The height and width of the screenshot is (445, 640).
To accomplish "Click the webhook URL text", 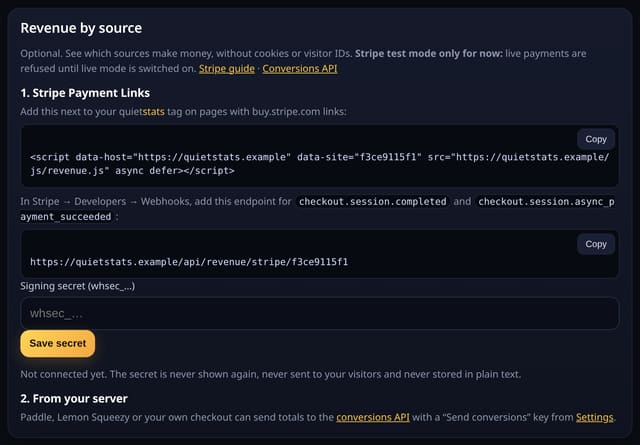I will point(189,262).
